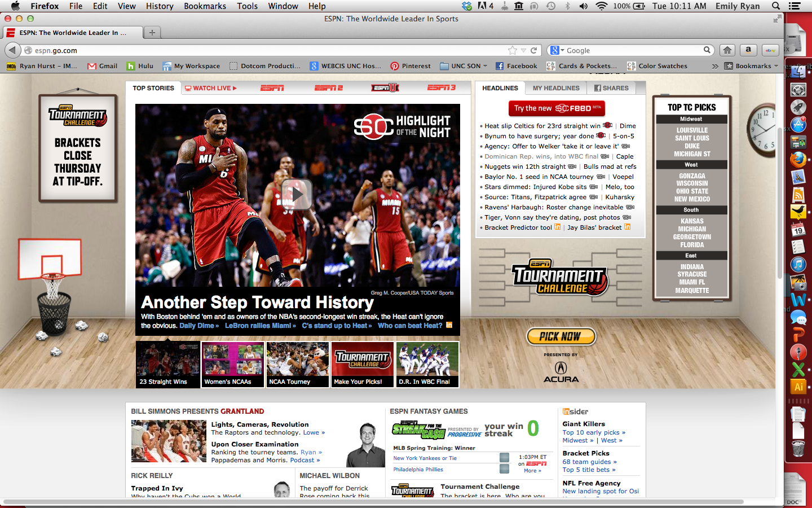Viewport: 812px width, 508px height.
Task: Expand the Bookmarks toolbar menu
Action: (751, 66)
